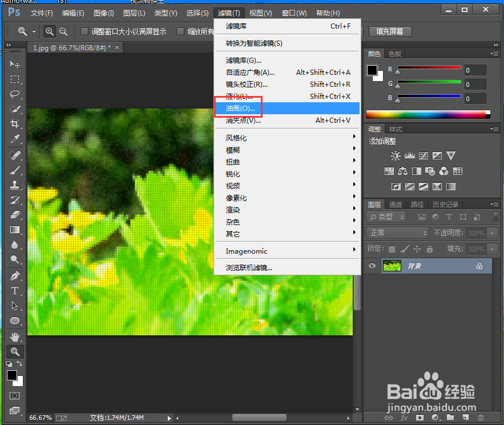Click the Zoom In option icon
Viewport: 504px width, 425px height.
click(x=49, y=31)
